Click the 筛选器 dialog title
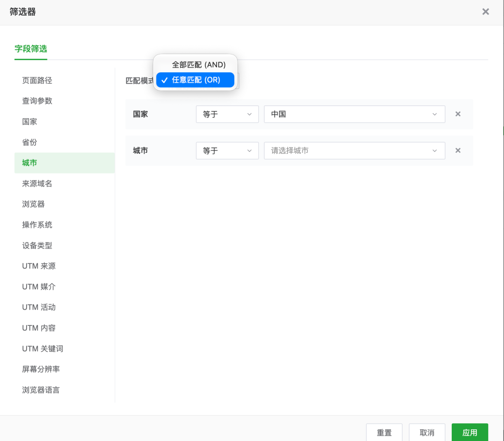 [22, 12]
